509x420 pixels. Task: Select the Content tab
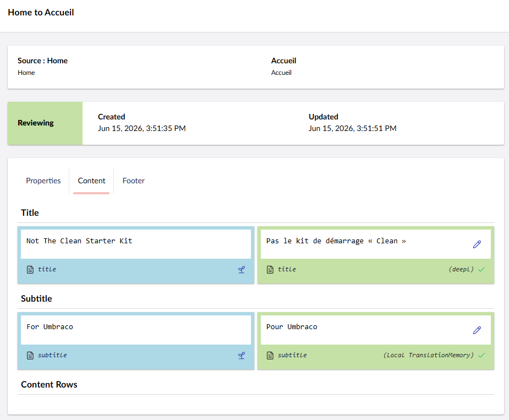pos(91,181)
